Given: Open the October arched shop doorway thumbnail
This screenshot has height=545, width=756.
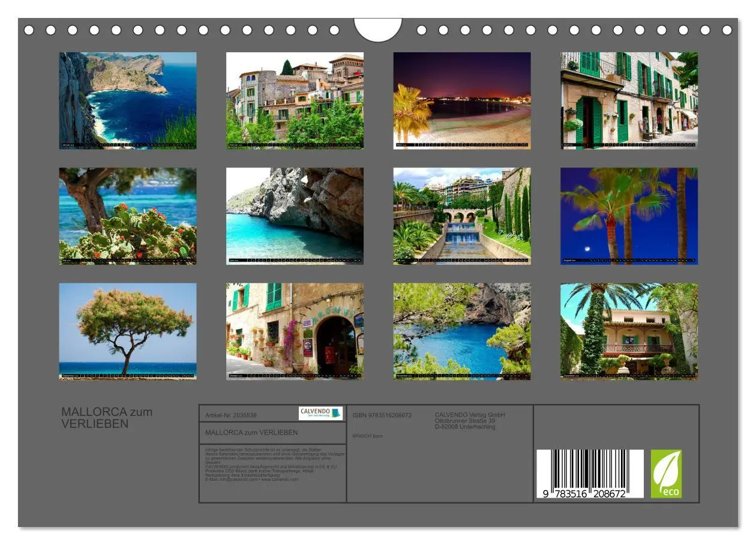Looking at the screenshot, I should pyautogui.click(x=295, y=331).
